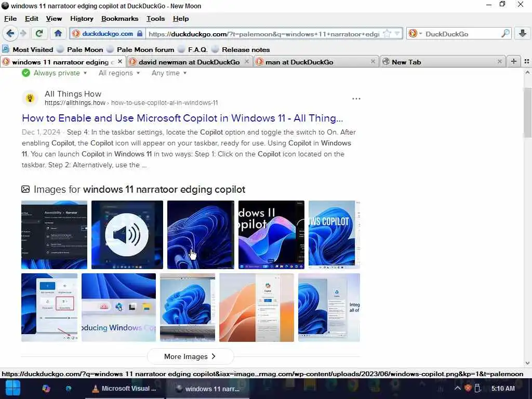Open the three-dot result options menu
The width and height of the screenshot is (532, 399).
tap(356, 98)
